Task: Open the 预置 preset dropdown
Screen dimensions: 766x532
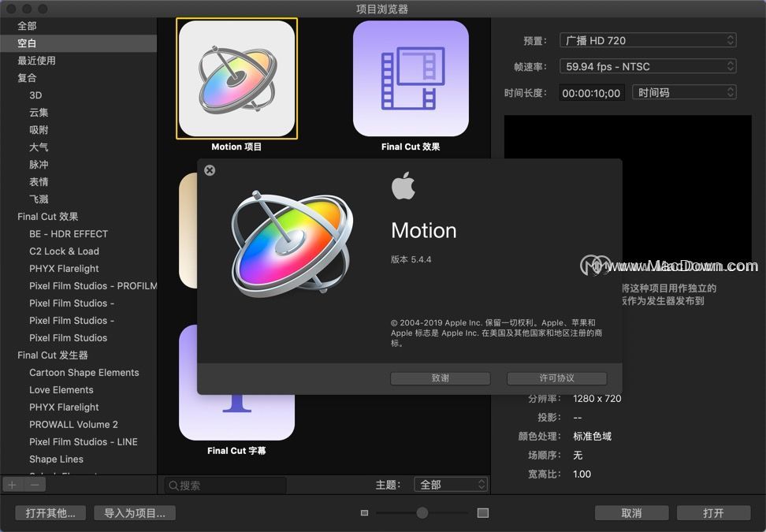Action: click(x=648, y=40)
